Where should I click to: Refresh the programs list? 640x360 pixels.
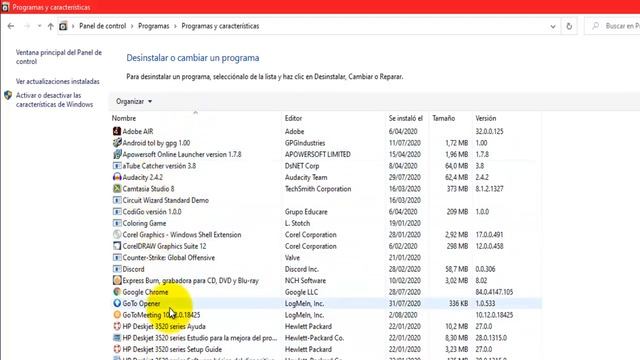click(569, 26)
